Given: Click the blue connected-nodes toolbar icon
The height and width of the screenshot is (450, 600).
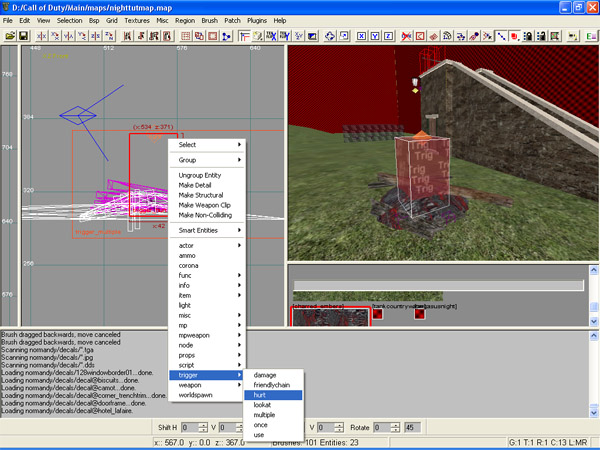Looking at the screenshot, I should click(x=226, y=36).
